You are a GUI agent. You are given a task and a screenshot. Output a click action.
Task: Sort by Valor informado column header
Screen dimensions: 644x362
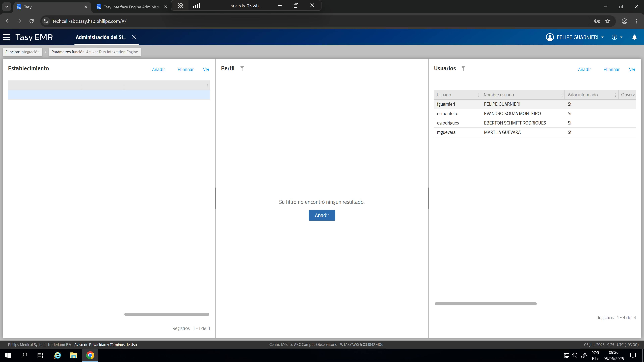coord(582,95)
